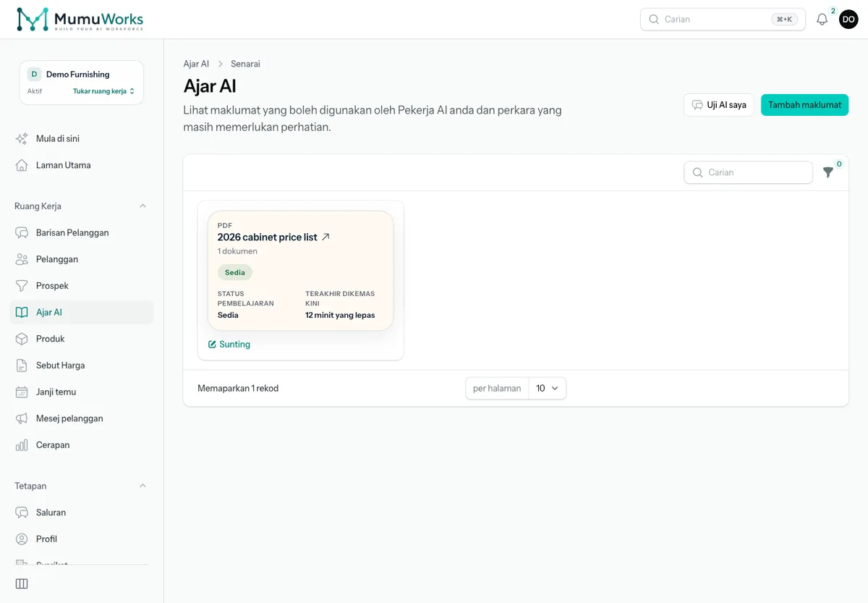
Task: Open the list filter funnel
Action: 828,172
